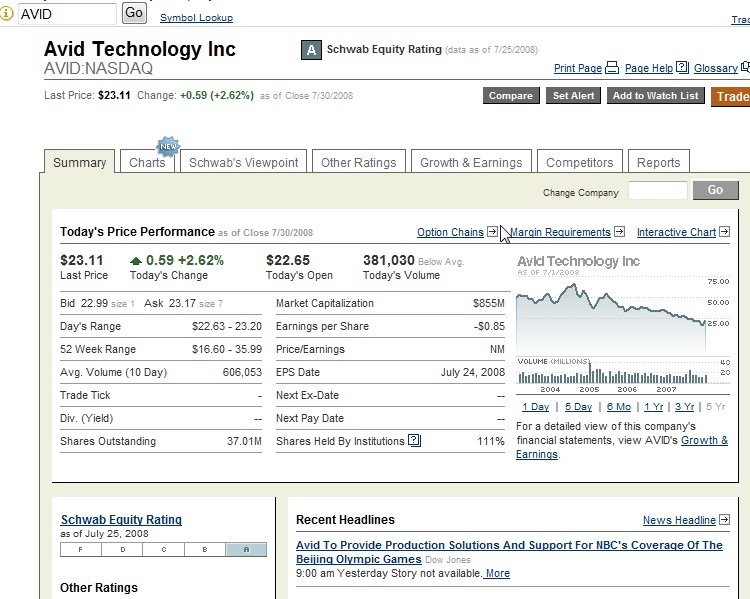This screenshot has height=599, width=750.
Task: Click the Shares Held By Institutions value 111%
Action: pyautogui.click(x=491, y=441)
